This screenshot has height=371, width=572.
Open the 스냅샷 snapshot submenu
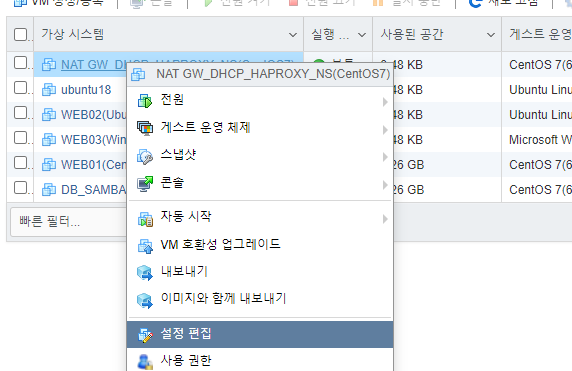point(260,155)
